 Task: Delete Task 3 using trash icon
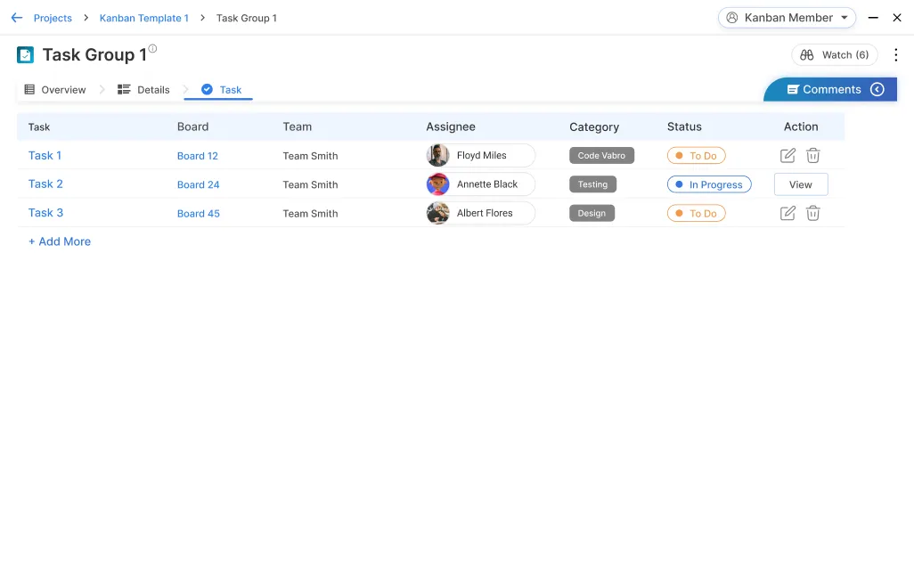[812, 214]
